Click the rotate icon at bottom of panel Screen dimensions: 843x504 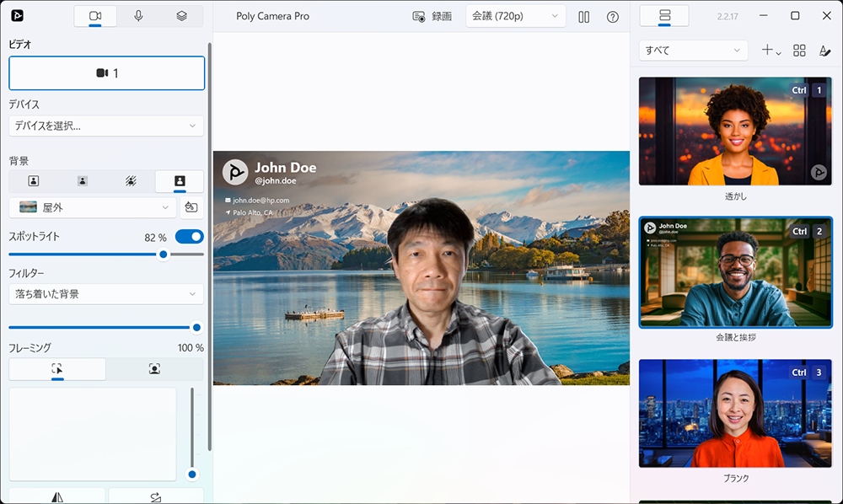155,496
